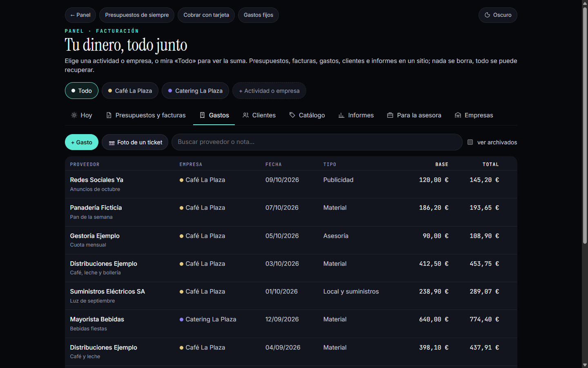This screenshot has height=368, width=588.
Task: Click the building icon on Empresas tab
Action: click(458, 115)
